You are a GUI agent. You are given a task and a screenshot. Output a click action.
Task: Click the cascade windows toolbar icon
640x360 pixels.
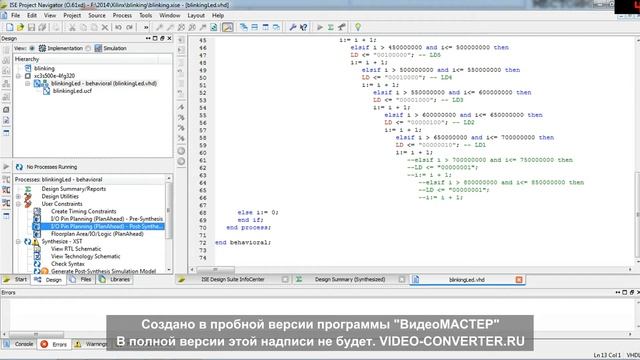[x=244, y=27]
